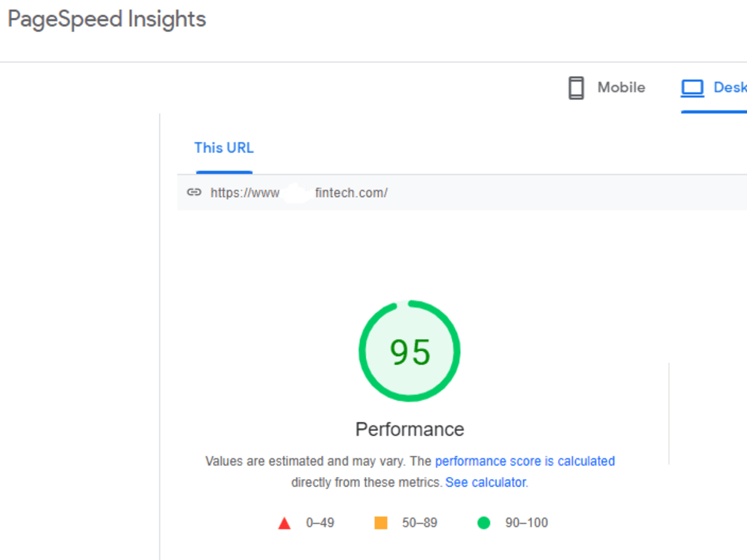The width and height of the screenshot is (747, 560).
Task: Open the This URL tab
Action: point(224,148)
